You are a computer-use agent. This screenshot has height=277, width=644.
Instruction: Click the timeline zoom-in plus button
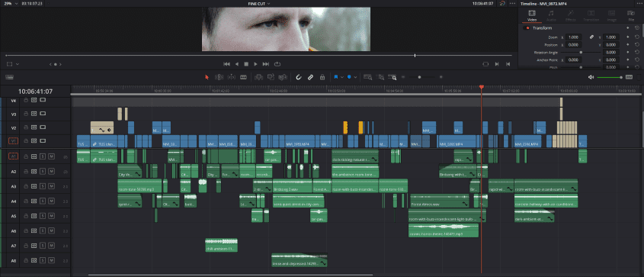(441, 77)
